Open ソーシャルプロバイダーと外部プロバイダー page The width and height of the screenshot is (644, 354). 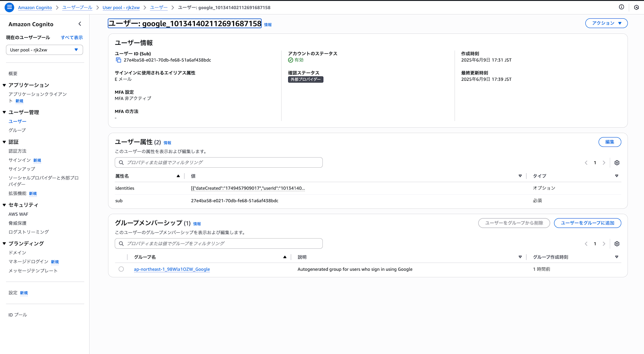coord(43,181)
